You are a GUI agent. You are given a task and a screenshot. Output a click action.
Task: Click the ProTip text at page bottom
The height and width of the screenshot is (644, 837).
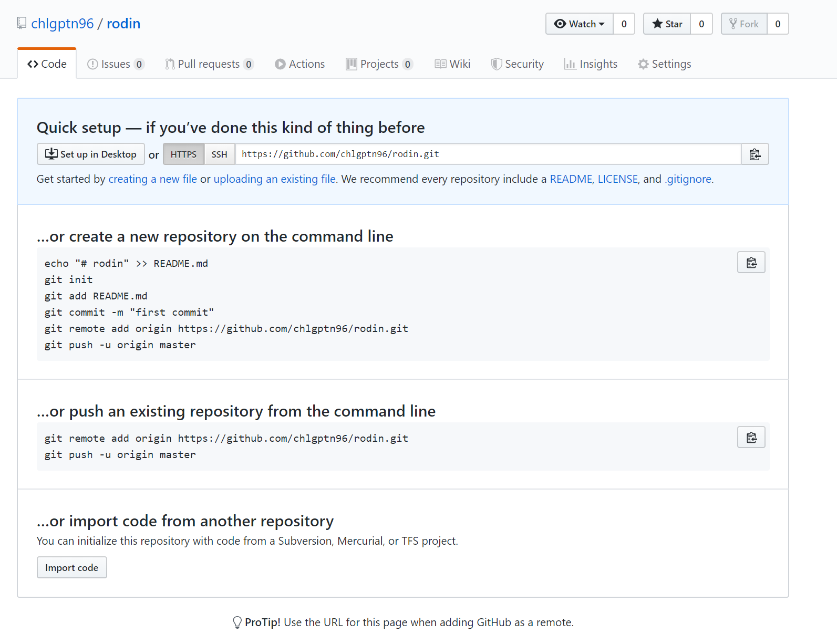coord(409,622)
